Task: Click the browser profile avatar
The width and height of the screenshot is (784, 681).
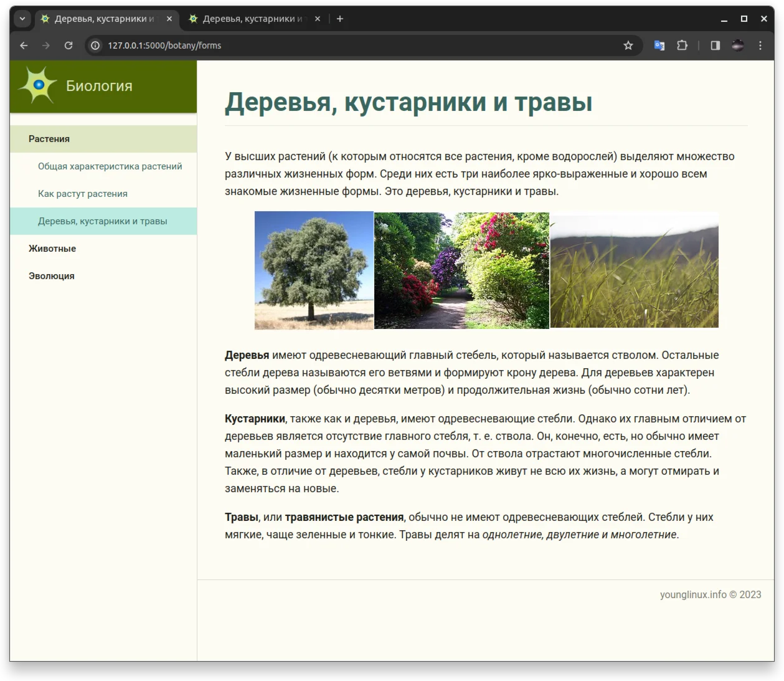Action: click(737, 45)
